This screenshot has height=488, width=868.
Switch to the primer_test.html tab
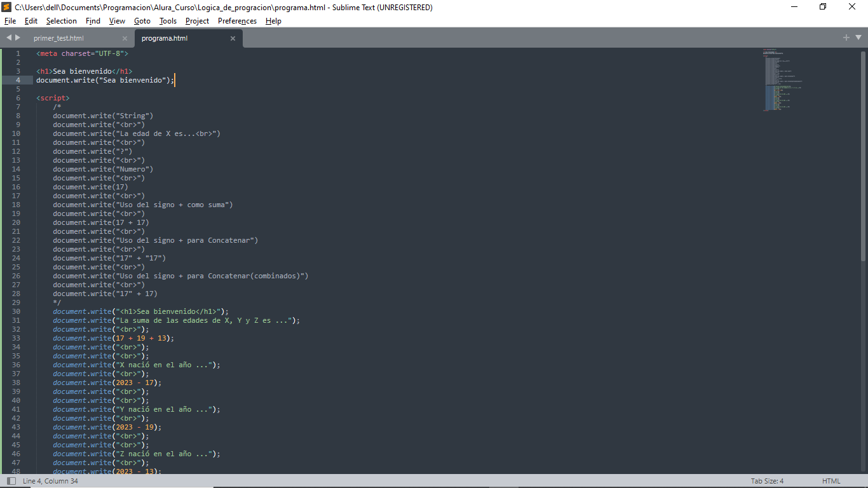pos(58,38)
